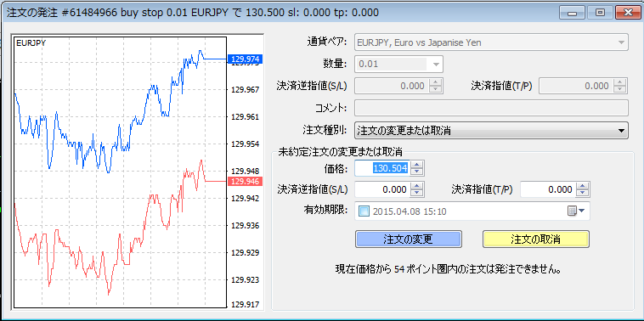Decrease the 価格 price with down arrow
Screen dimensions: 644x321
click(417, 172)
